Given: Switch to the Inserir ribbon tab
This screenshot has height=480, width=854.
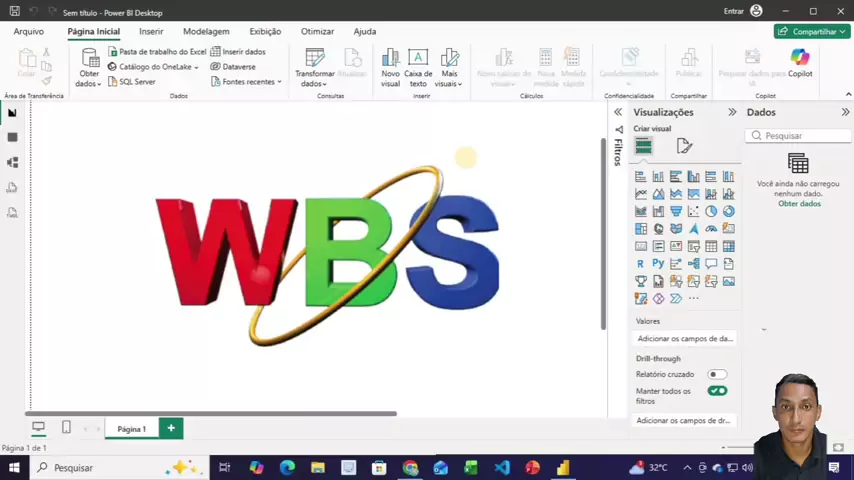Looking at the screenshot, I should pos(151,32).
